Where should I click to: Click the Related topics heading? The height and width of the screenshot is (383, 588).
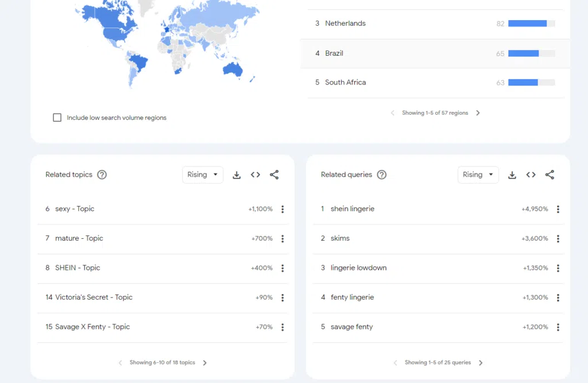[x=69, y=175]
